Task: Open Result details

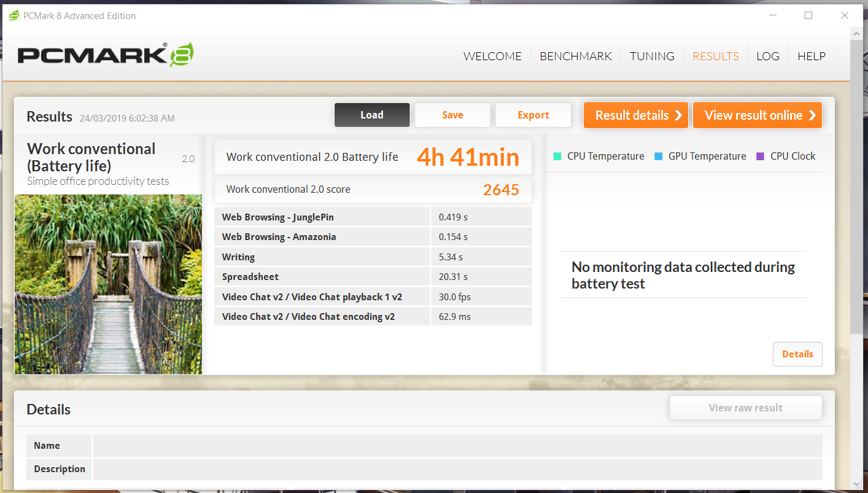Action: (636, 115)
